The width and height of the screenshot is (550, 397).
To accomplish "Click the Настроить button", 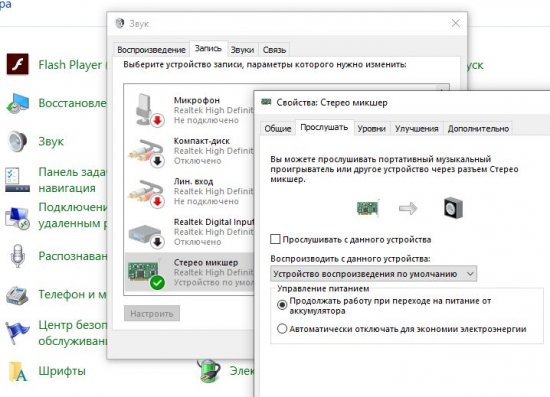I will pos(152,313).
